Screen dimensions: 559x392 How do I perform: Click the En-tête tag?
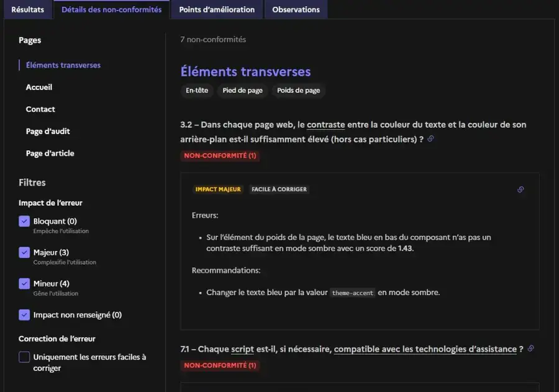coord(197,91)
